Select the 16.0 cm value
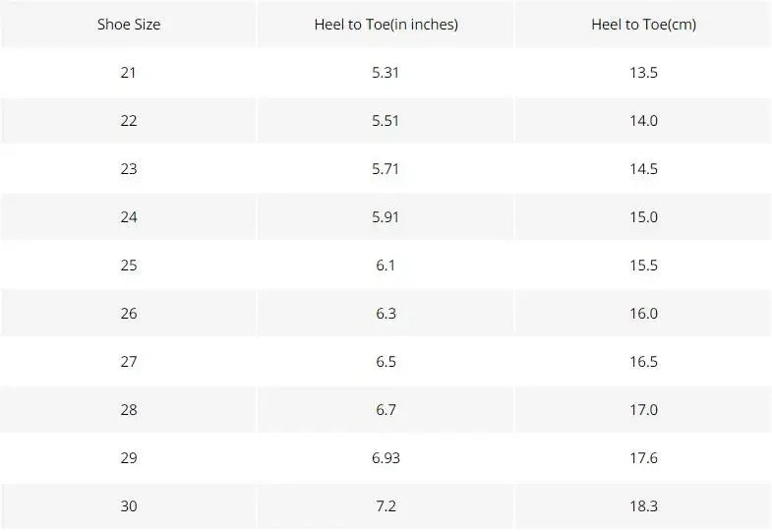This screenshot has height=532, width=772. 643,314
